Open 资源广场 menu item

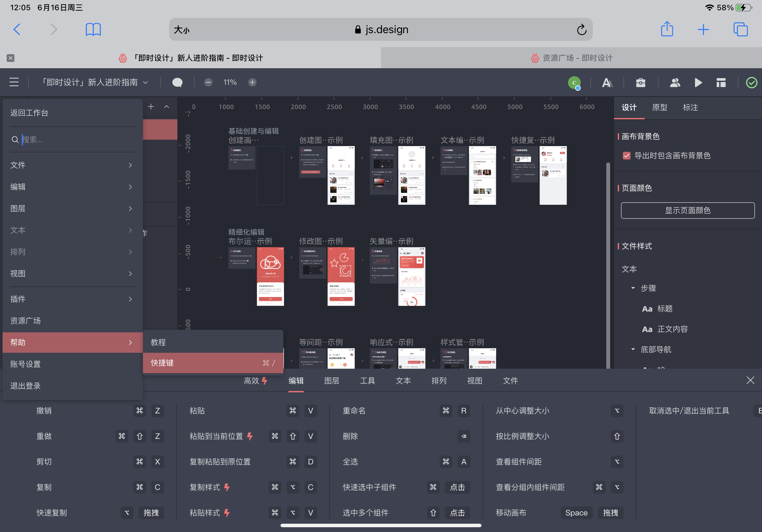[x=72, y=321]
